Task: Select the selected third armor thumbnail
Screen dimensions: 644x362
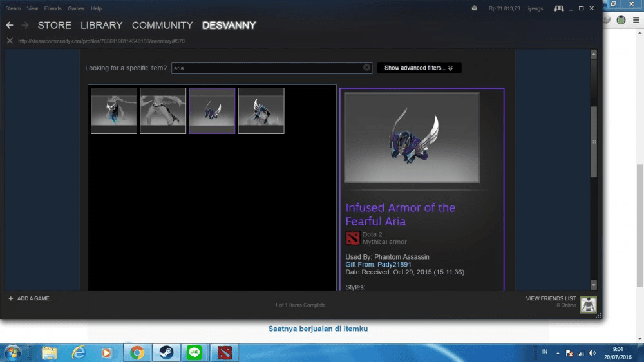Action: pyautogui.click(x=212, y=111)
